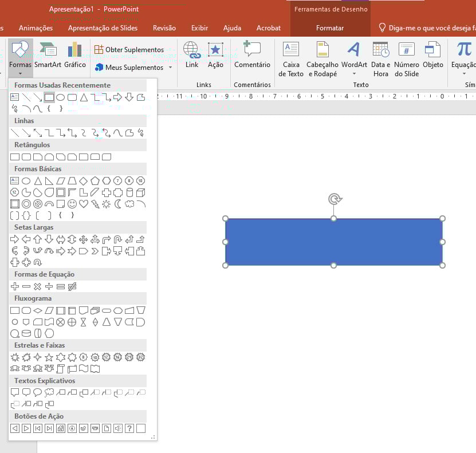The height and width of the screenshot is (453, 476).
Task: Insert Data e Hora
Action: click(x=381, y=60)
